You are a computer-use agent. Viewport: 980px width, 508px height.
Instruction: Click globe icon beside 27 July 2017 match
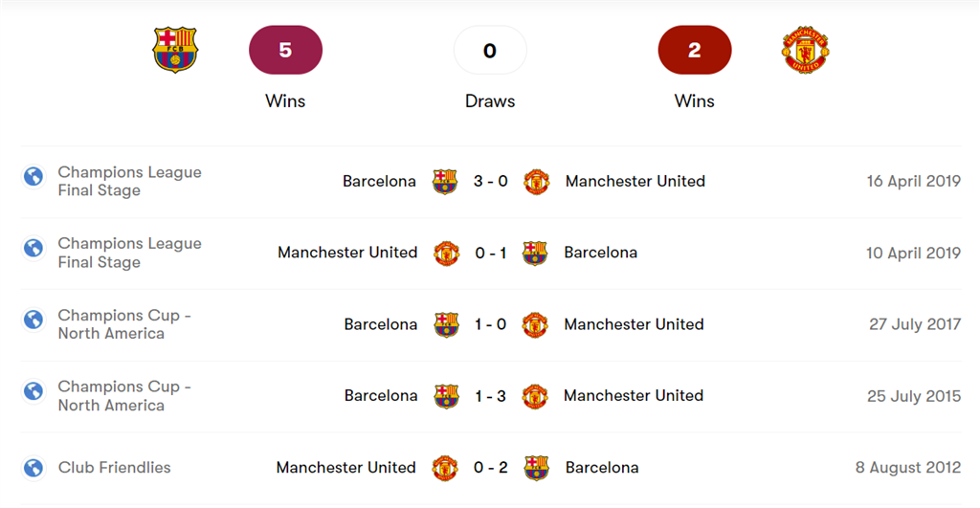click(x=33, y=320)
